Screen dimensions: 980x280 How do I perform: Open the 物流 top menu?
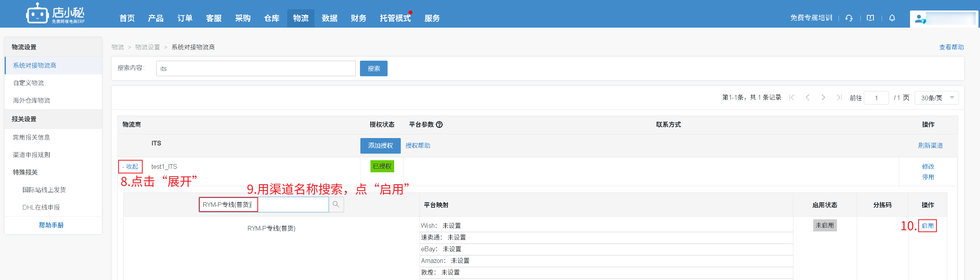click(300, 18)
